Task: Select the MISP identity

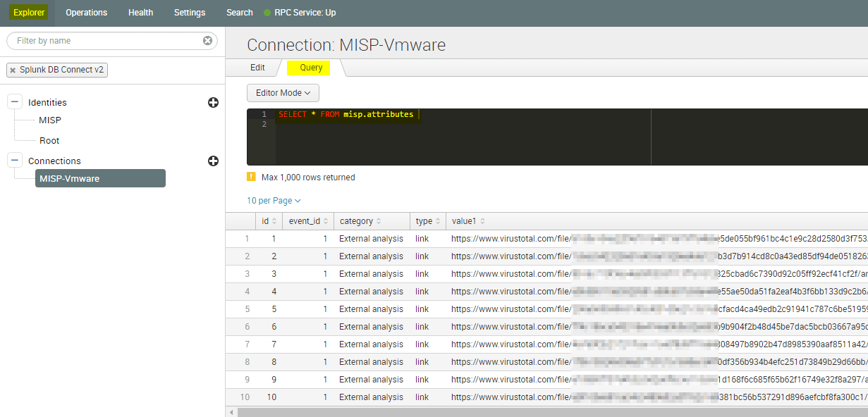Action: [50, 120]
